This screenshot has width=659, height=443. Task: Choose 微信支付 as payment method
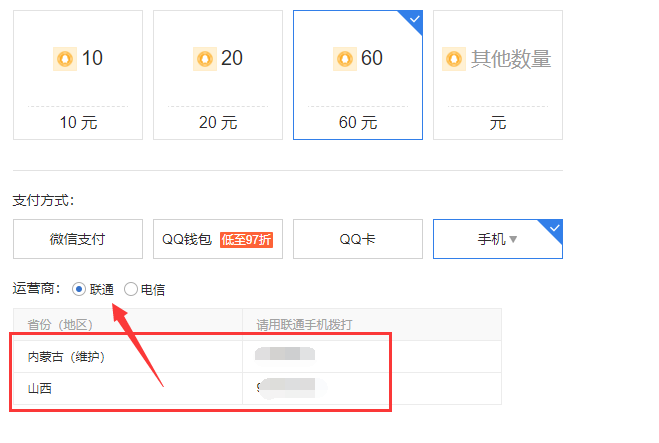click(x=77, y=239)
